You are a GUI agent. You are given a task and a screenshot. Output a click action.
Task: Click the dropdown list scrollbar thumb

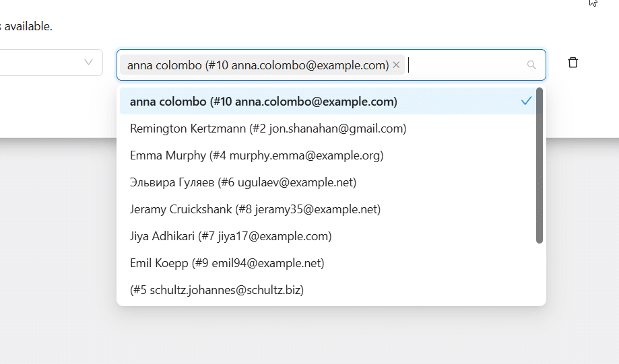coord(540,165)
